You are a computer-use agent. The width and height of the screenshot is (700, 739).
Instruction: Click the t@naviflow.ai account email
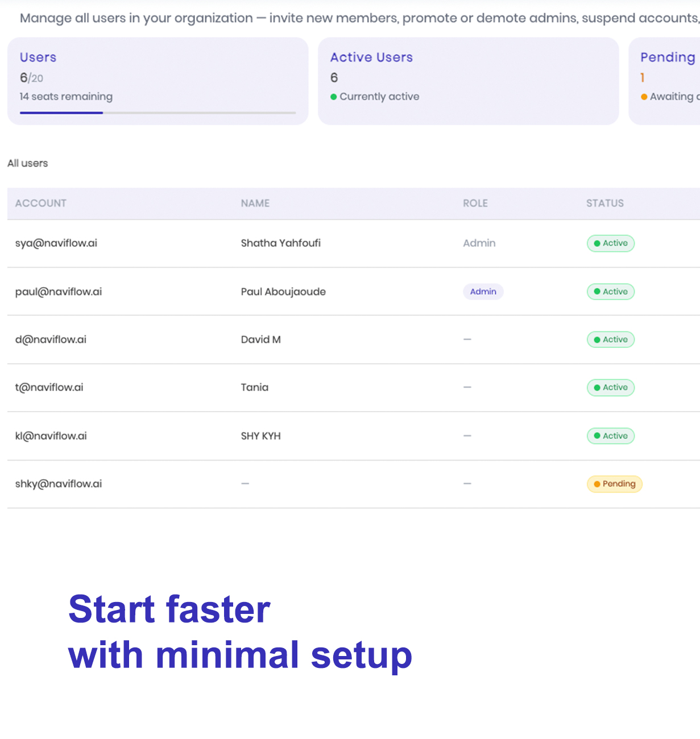49,388
